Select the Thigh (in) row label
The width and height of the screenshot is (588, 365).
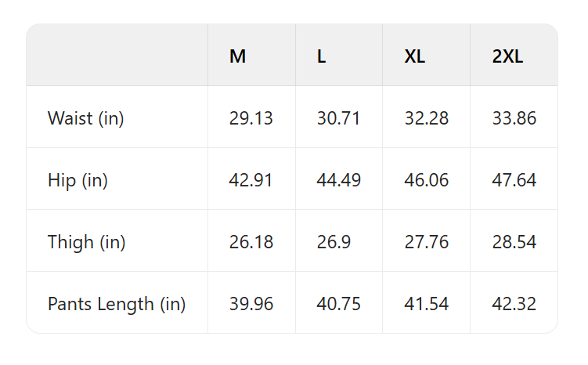click(86, 242)
